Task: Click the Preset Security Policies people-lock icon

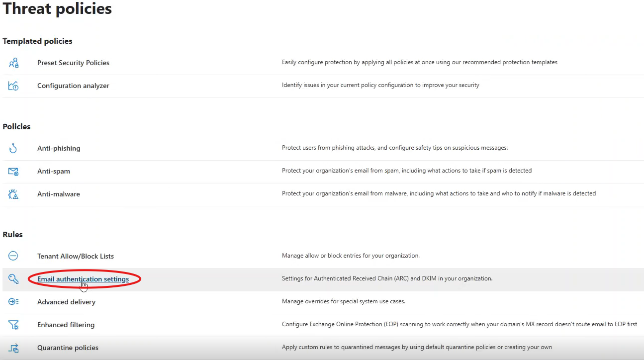Action: pyautogui.click(x=13, y=63)
